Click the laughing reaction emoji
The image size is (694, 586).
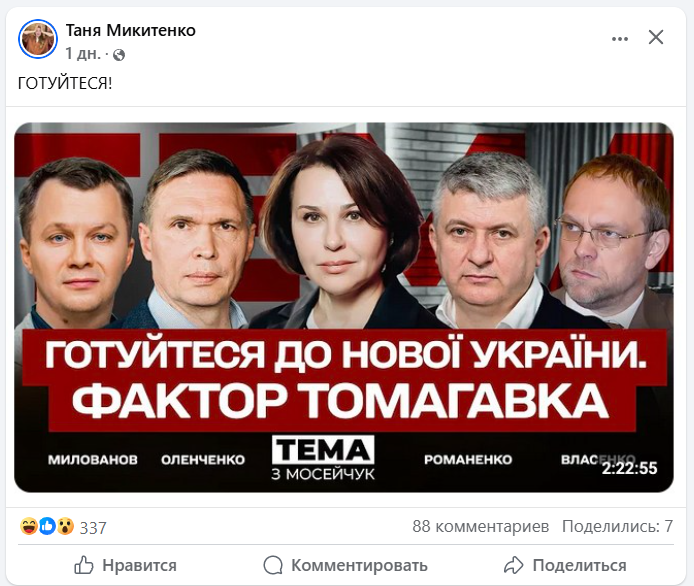tap(29, 526)
